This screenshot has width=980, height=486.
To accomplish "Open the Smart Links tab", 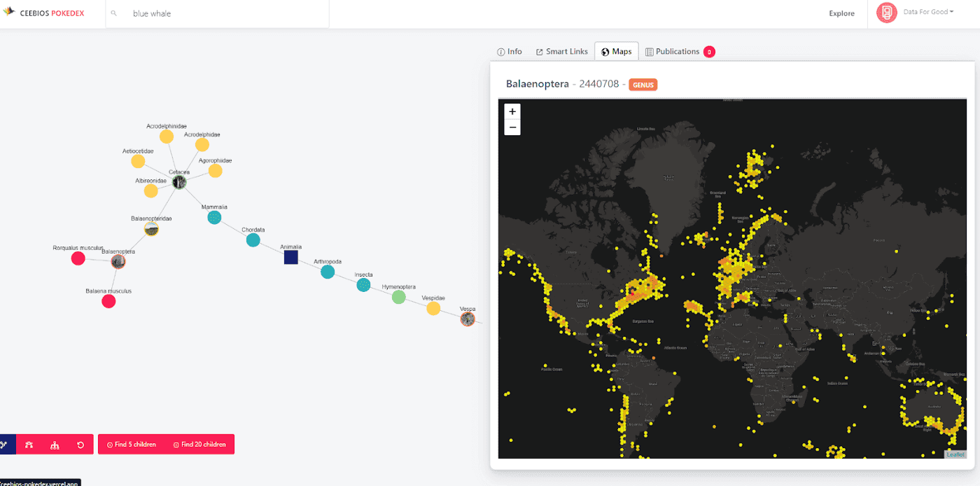I will click(x=561, y=51).
